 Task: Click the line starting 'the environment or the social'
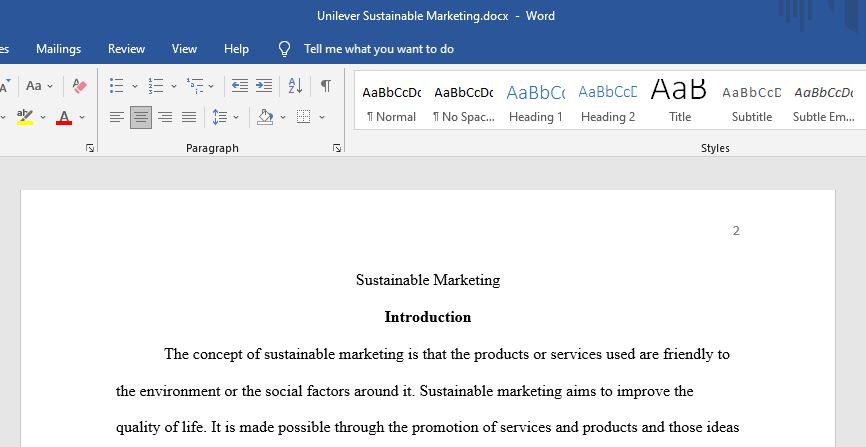pyautogui.click(x=404, y=391)
